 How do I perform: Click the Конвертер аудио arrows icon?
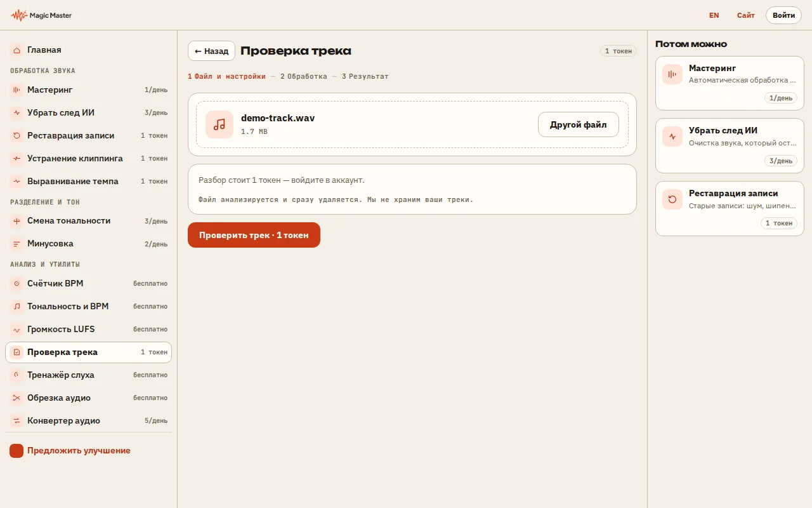[16, 421]
